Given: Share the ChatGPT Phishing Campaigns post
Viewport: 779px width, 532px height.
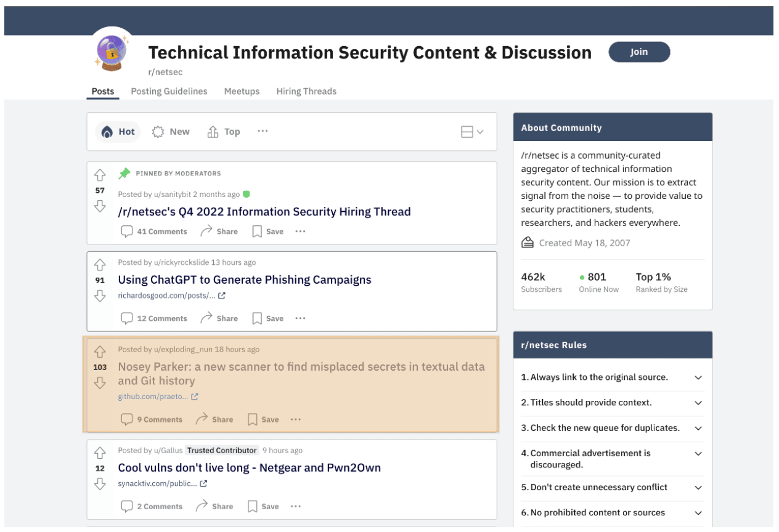Looking at the screenshot, I should click(219, 318).
